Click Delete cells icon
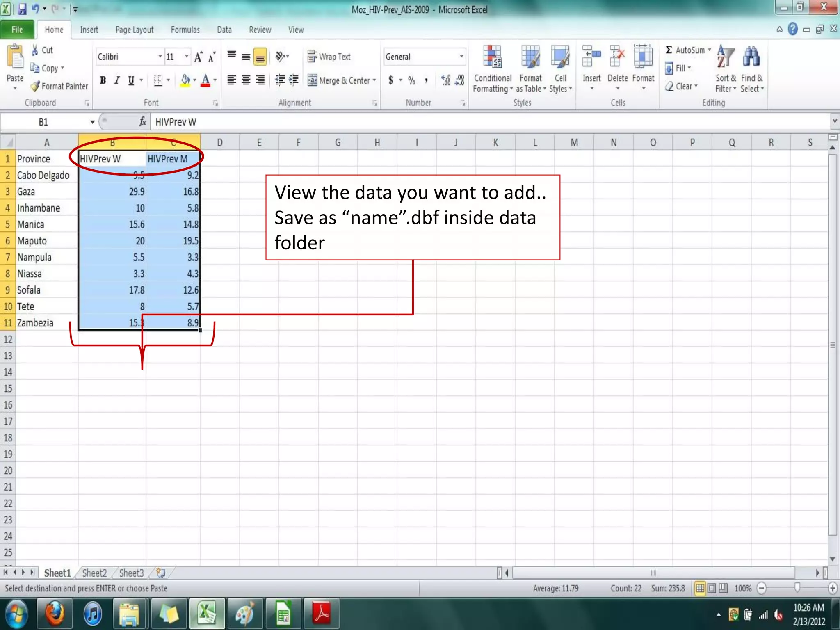This screenshot has height=630, width=840. [617, 57]
